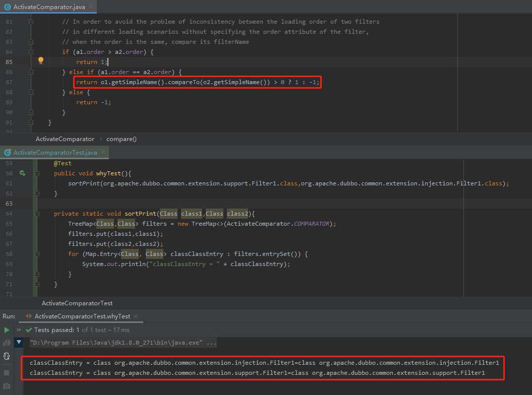Switch to the ActivateComparatorTest.java tab
Screen dimensions: 532x395
55,153
